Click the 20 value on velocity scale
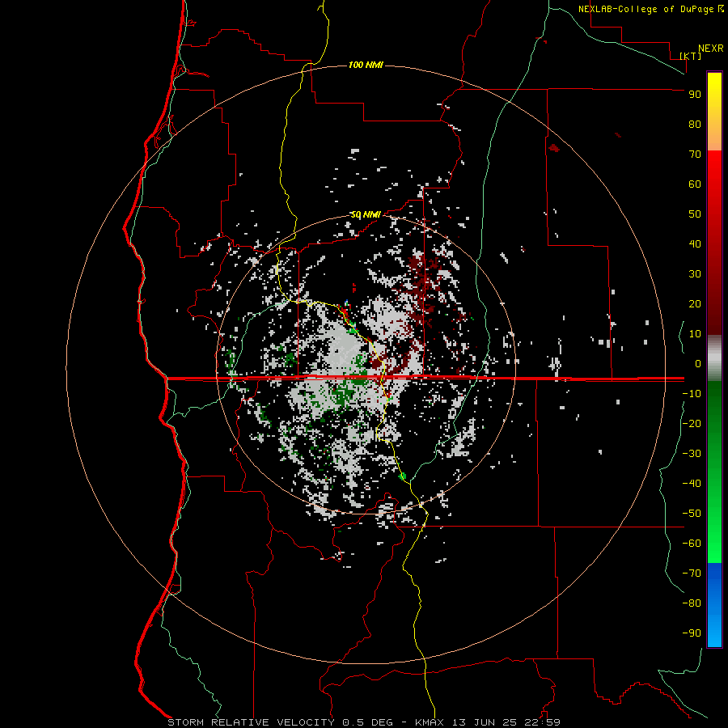This screenshot has width=728, height=728. click(695, 303)
